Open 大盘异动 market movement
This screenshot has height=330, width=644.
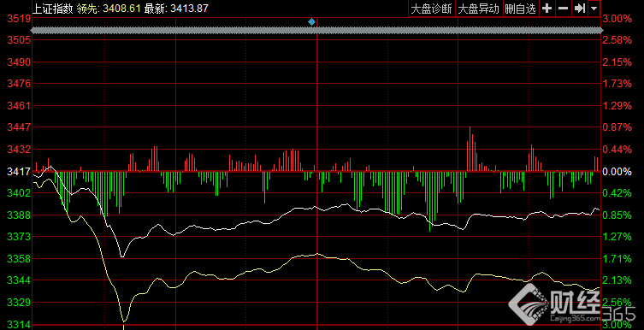[x=479, y=9]
